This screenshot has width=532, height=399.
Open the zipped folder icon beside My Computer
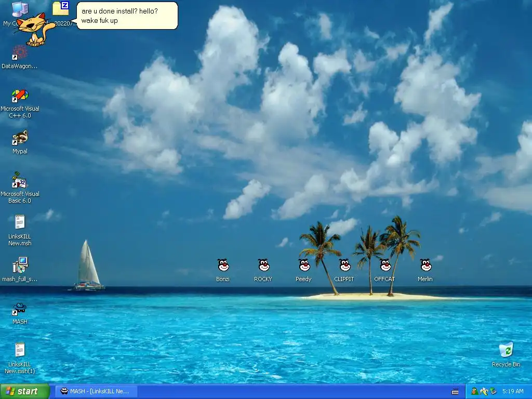tap(61, 9)
